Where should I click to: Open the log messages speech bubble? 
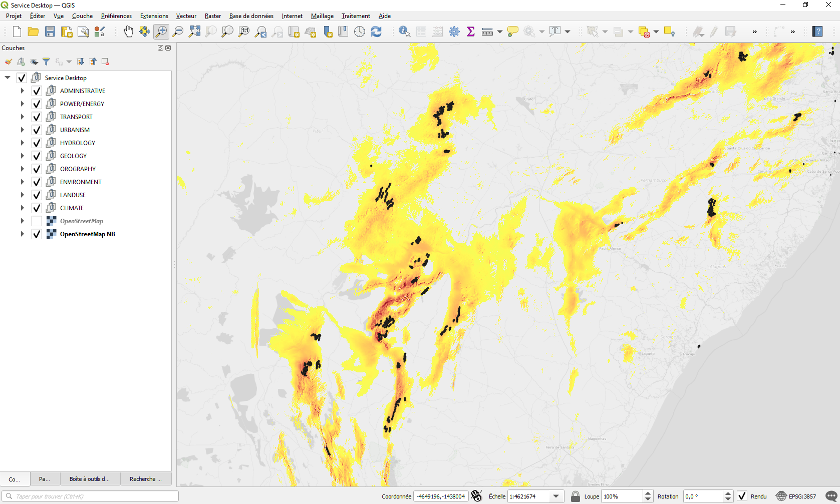coord(831,496)
